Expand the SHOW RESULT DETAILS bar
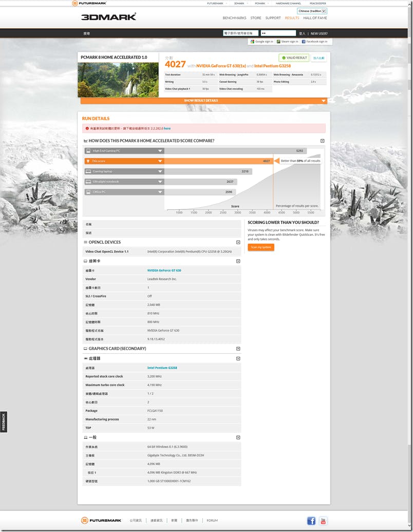413x532 pixels. 204,101
